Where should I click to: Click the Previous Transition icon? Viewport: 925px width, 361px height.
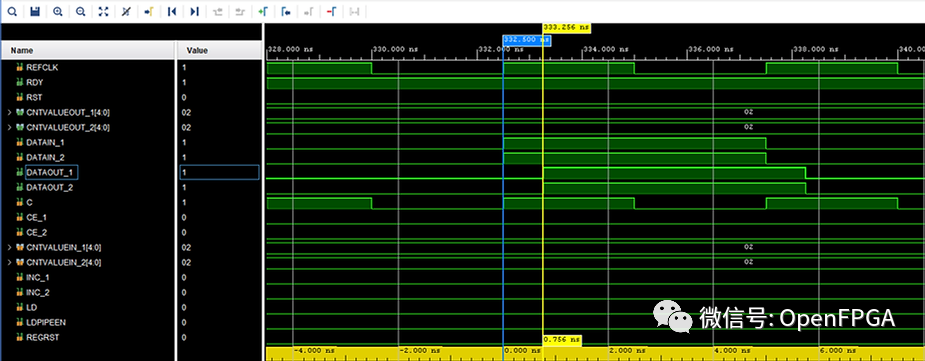tap(217, 11)
